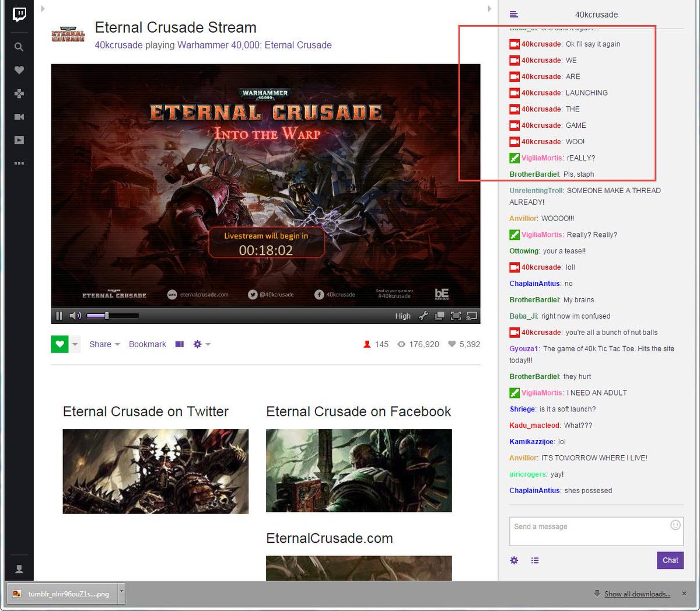The image size is (700, 611).
Task: Pop out the video player
Action: (x=440, y=316)
